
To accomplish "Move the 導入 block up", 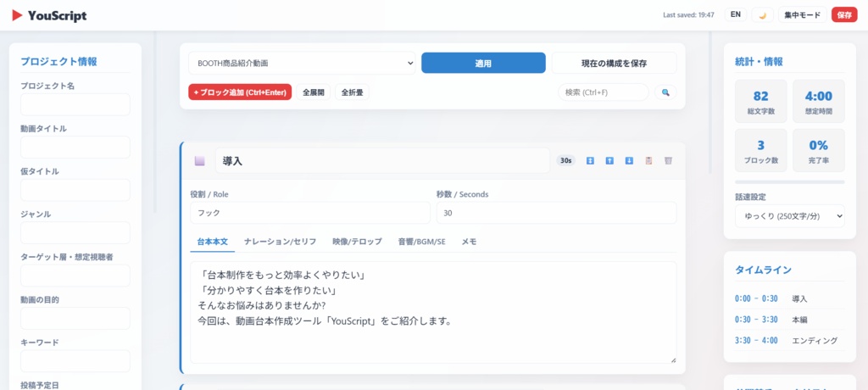I will coord(609,160).
